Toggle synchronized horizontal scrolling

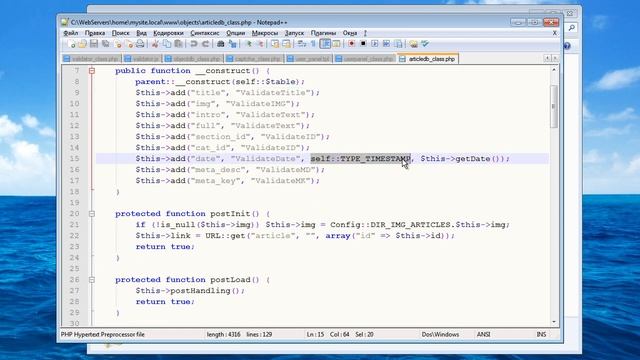point(287,44)
